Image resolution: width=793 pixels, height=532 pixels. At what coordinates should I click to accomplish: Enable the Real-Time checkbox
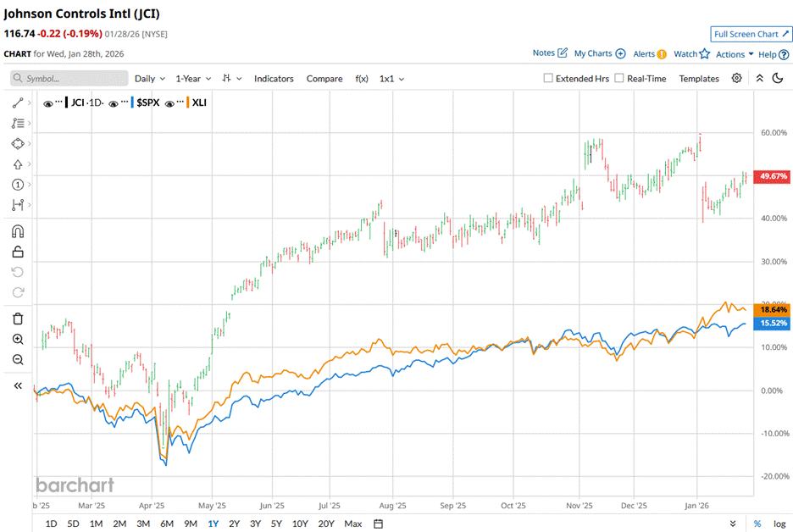(619, 78)
